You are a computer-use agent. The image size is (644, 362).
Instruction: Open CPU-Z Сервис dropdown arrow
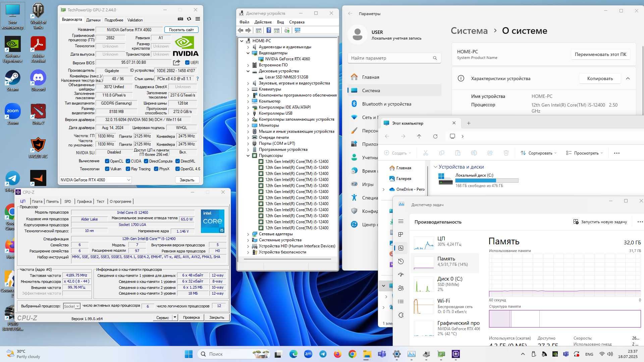pos(175,317)
